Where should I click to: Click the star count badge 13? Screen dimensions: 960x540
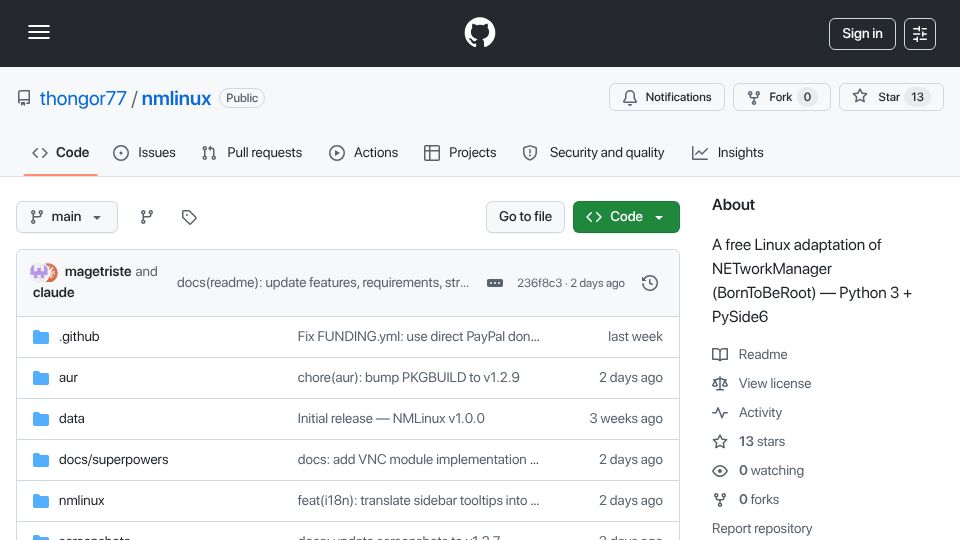pos(917,97)
